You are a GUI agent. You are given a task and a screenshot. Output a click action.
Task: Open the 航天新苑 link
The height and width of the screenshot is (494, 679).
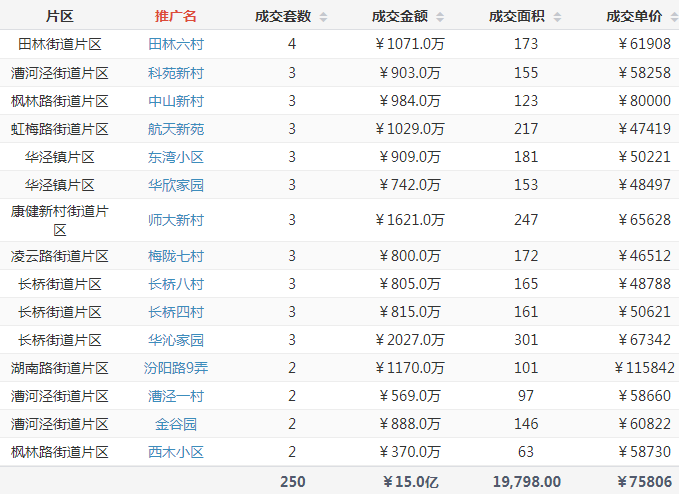176,129
